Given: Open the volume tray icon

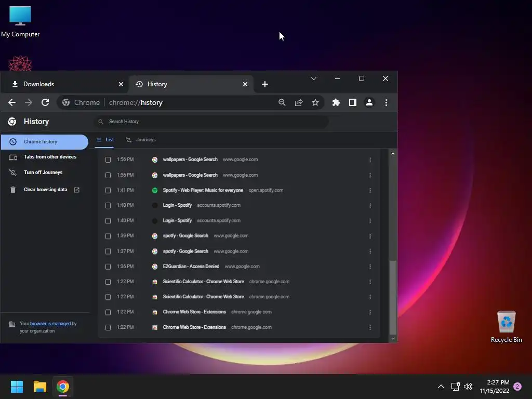Looking at the screenshot, I should click(468, 387).
